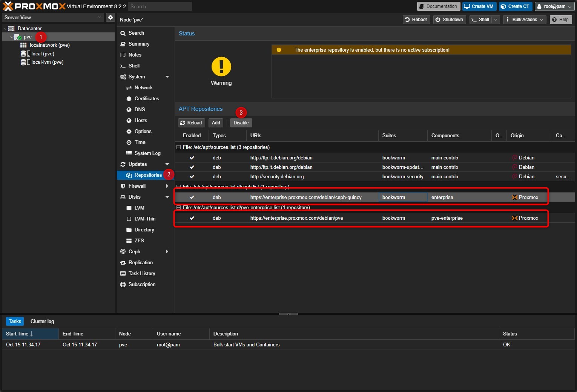Click the Options gear icon

(129, 132)
